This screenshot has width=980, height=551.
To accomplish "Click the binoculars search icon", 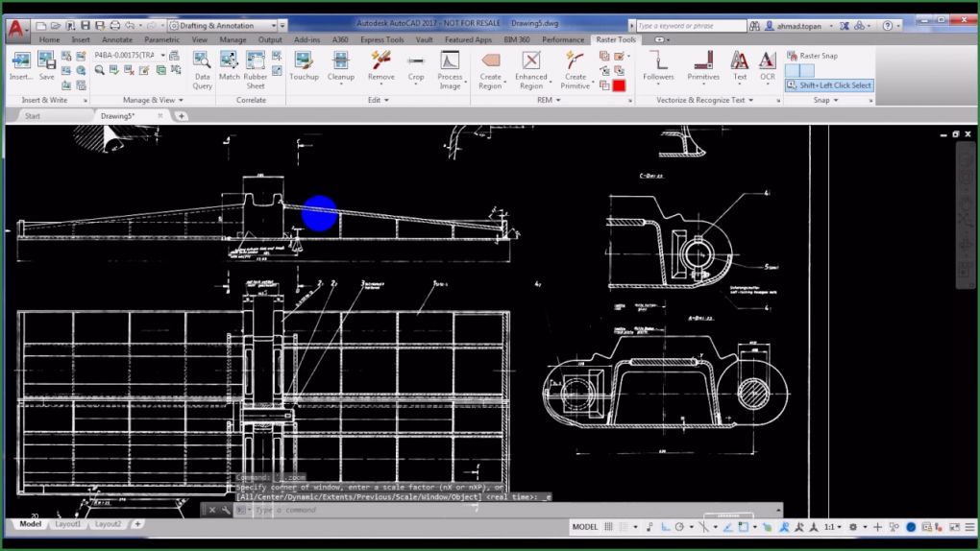I will click(x=754, y=26).
